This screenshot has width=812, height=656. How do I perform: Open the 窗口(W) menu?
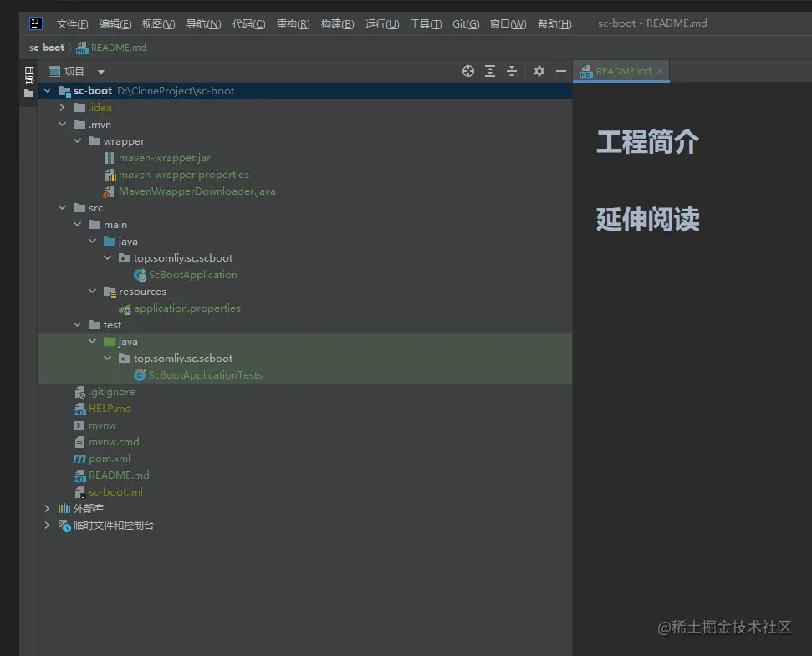[508, 23]
